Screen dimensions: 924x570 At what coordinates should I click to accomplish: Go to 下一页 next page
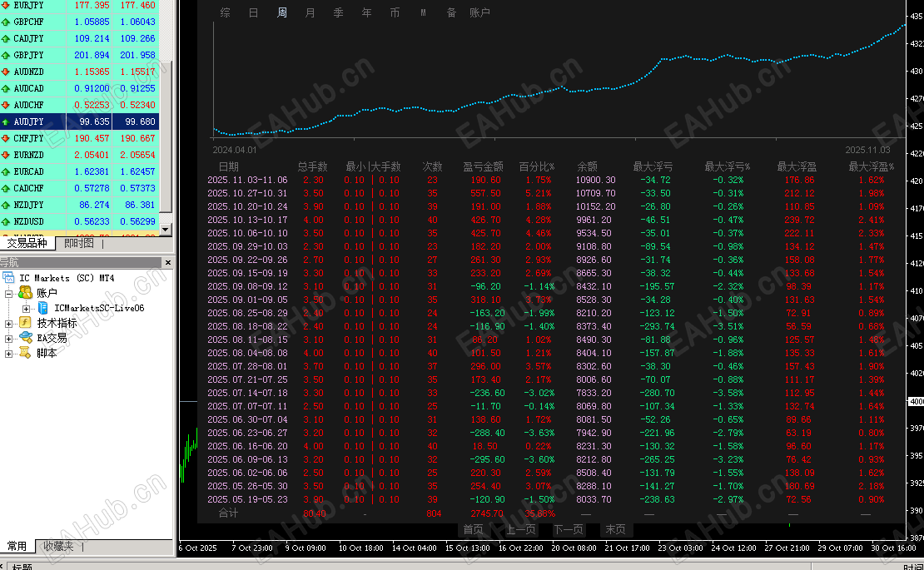point(568,529)
